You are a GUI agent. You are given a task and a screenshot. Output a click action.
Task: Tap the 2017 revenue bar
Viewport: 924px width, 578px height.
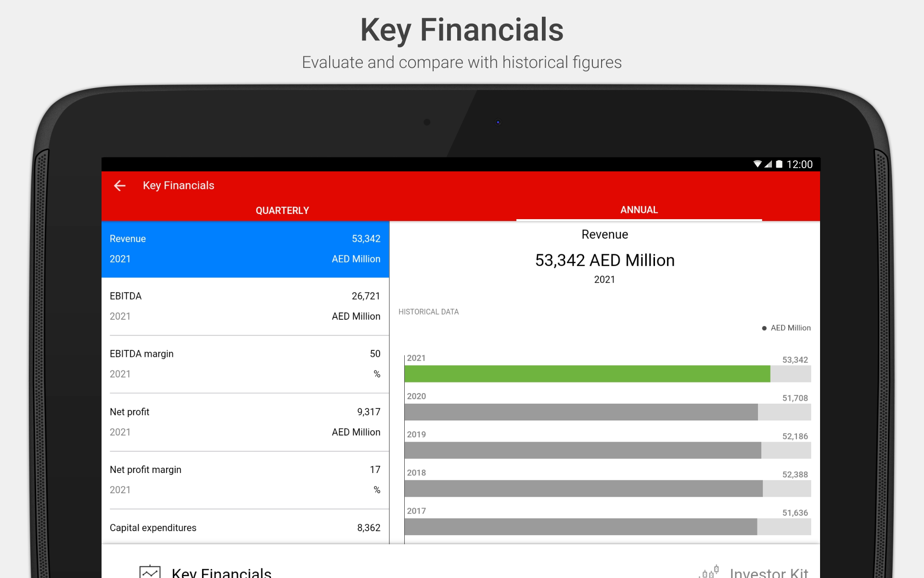tap(580, 527)
